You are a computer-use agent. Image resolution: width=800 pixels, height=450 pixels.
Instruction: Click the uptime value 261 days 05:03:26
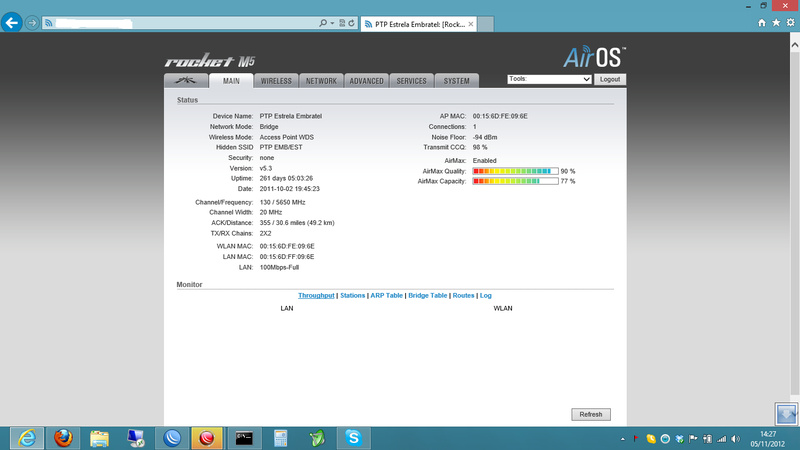(x=286, y=179)
